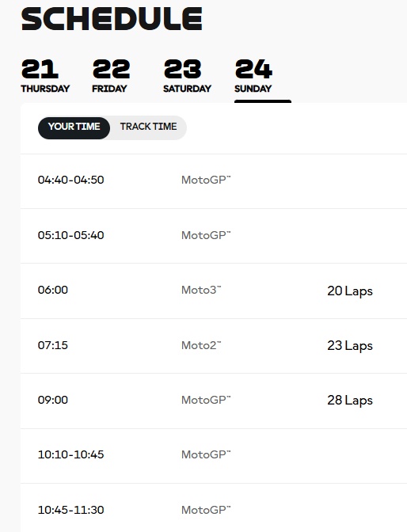
Task: Select the 22 Friday tab
Action: 111,76
